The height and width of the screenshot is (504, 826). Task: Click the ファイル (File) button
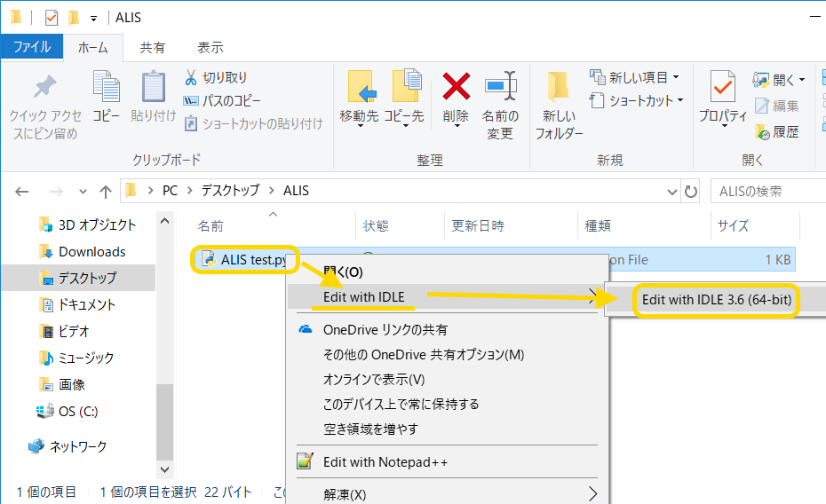pos(32,48)
